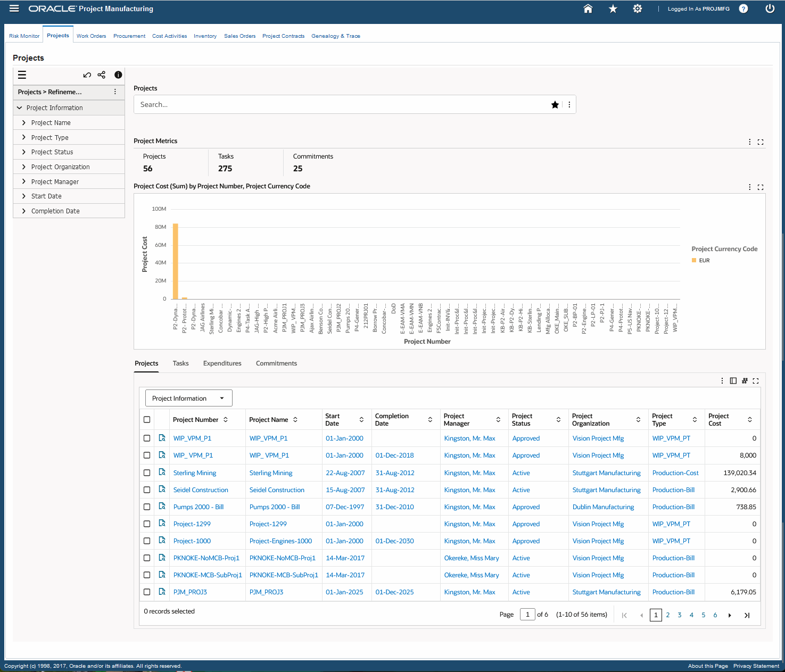Click the column layout icon above table

(x=733, y=381)
